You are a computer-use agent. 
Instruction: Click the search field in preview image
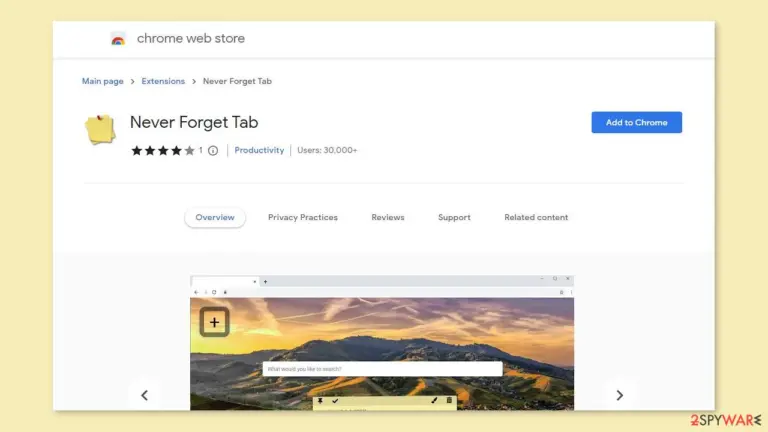pos(382,369)
